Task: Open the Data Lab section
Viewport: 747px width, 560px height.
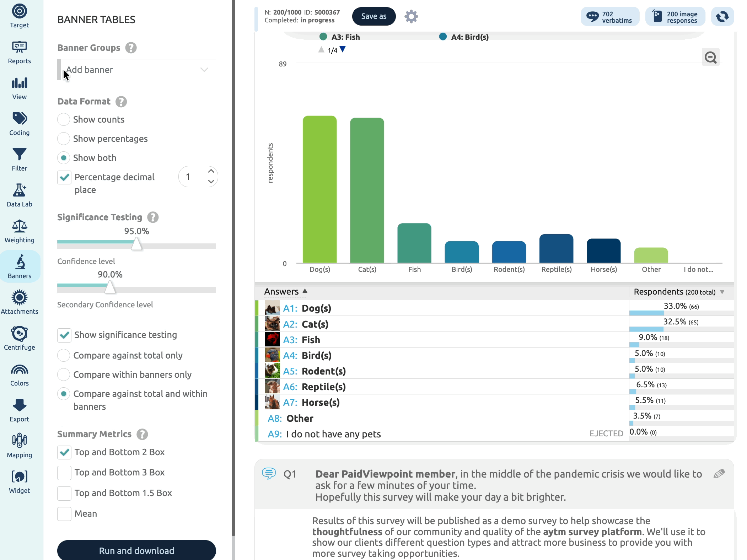Action: [20, 195]
